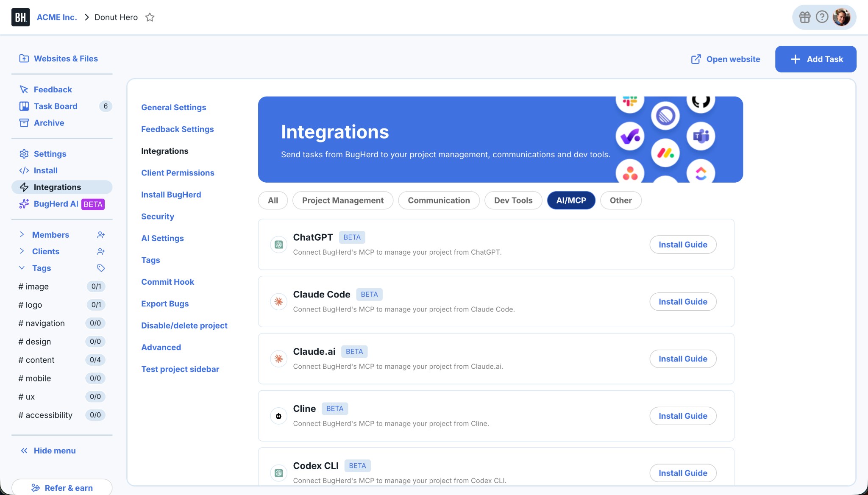The height and width of the screenshot is (495, 868).
Task: Open Disable/delete project page
Action: coord(184,325)
